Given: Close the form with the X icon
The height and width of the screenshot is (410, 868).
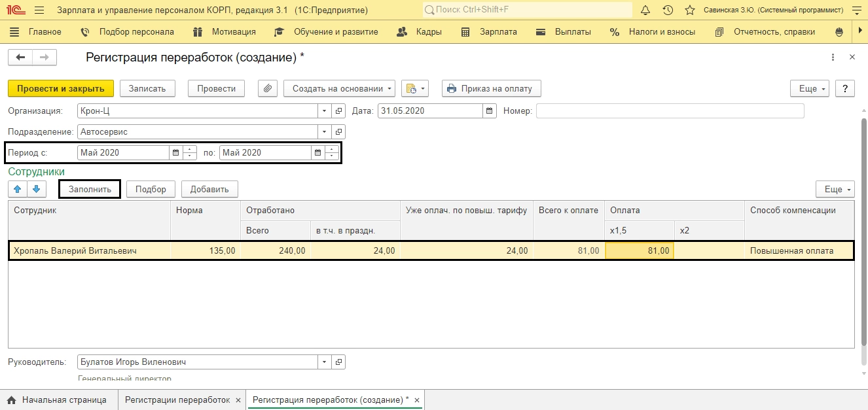Looking at the screenshot, I should click(x=852, y=58).
